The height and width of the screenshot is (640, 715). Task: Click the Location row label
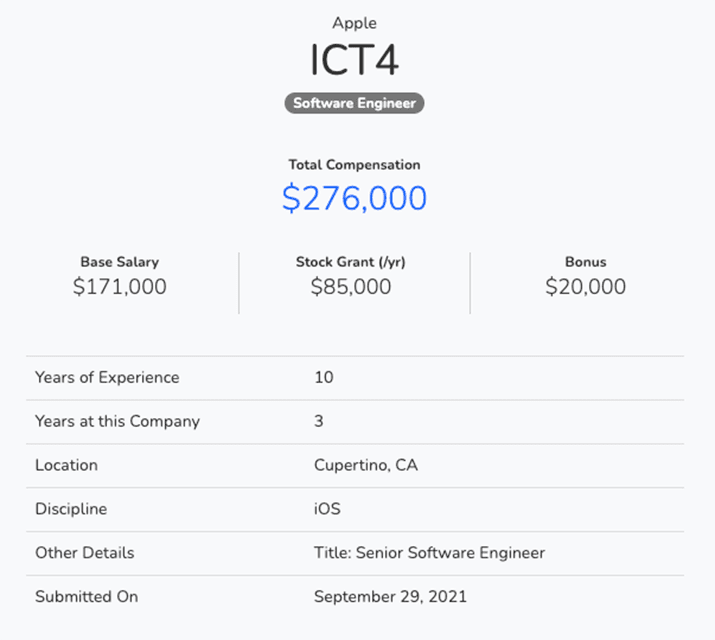[66, 465]
